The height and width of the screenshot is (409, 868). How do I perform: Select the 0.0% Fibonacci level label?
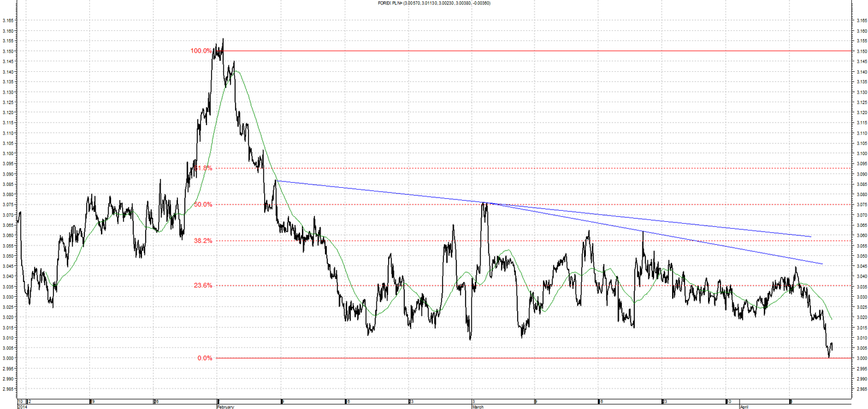205,358
